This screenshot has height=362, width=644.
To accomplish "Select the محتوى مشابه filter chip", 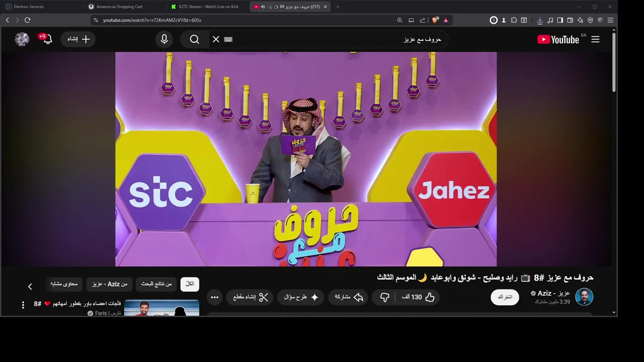I will 64,284.
